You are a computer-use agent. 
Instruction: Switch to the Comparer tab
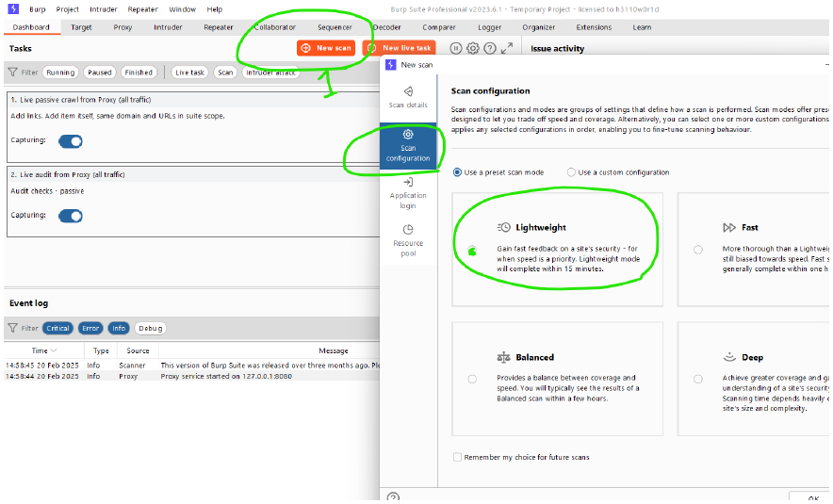point(439,27)
